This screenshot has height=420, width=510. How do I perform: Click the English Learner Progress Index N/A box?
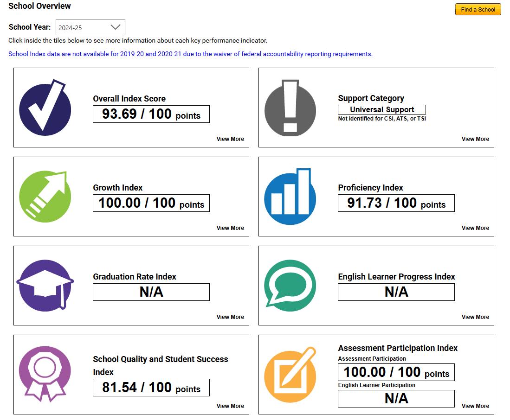point(396,292)
